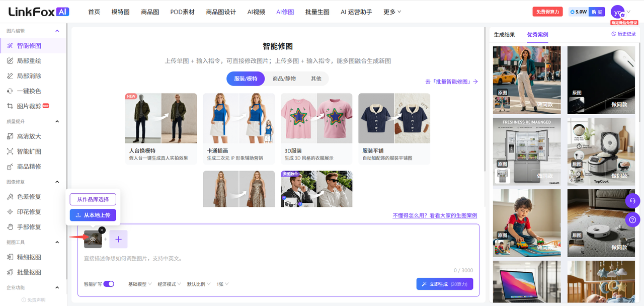The width and height of the screenshot is (644, 306).
Task: Open the 一键换色 tool icon
Action: tap(10, 91)
